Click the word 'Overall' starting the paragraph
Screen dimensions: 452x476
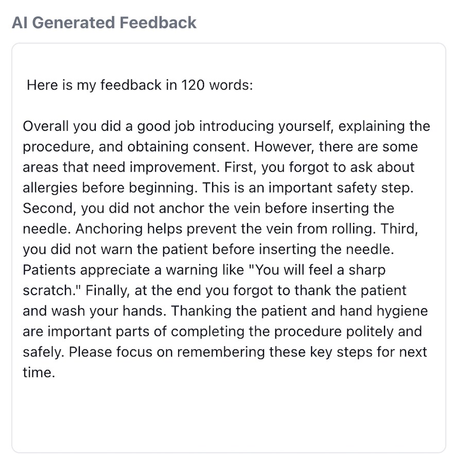[x=46, y=126]
